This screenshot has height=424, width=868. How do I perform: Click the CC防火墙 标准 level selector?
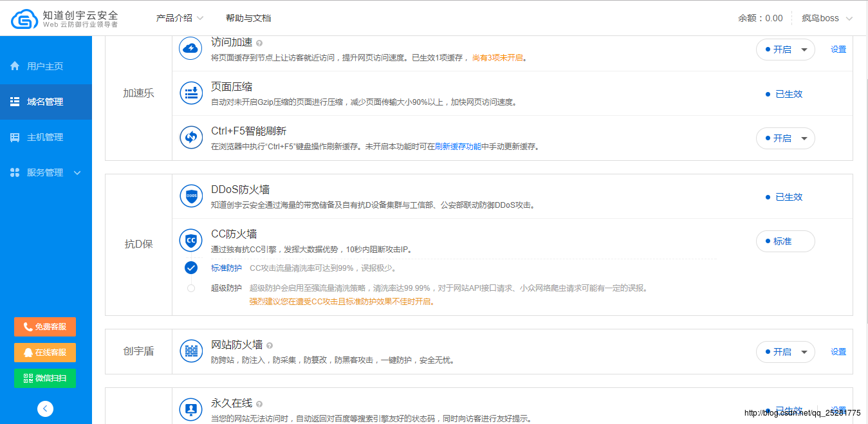pyautogui.click(x=785, y=241)
